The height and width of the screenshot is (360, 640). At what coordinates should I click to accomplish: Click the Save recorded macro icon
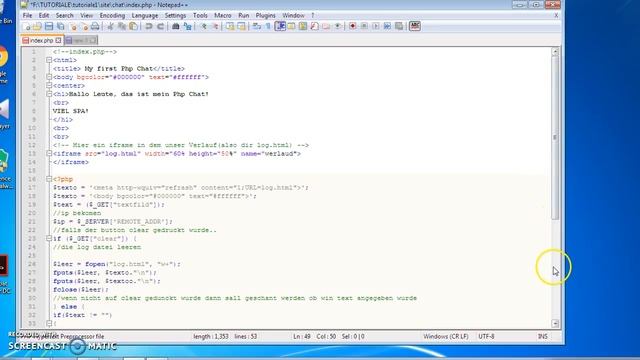pos(399,27)
